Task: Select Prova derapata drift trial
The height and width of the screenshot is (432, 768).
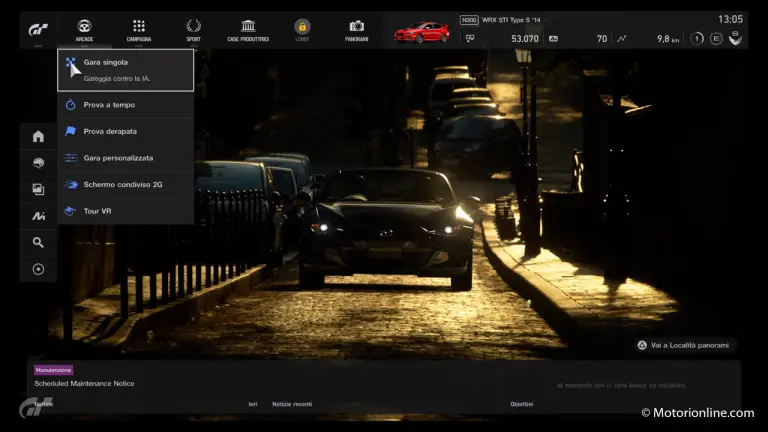Action: coord(125,131)
